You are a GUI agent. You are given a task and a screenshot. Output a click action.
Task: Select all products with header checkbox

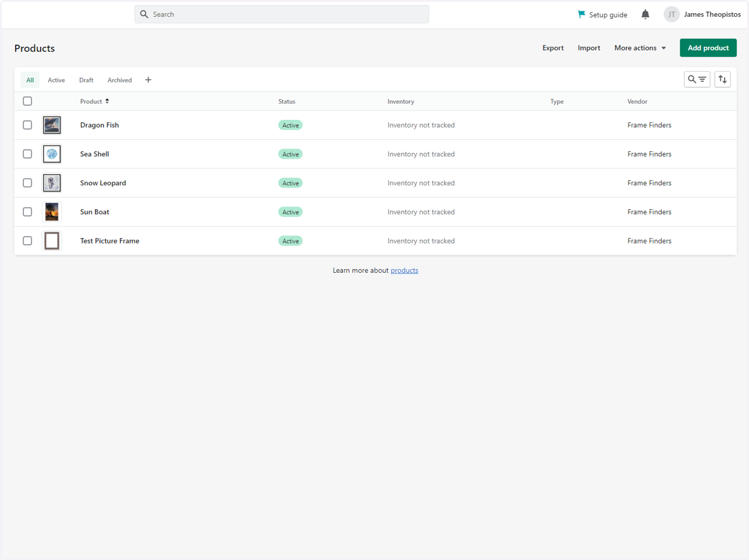point(27,101)
